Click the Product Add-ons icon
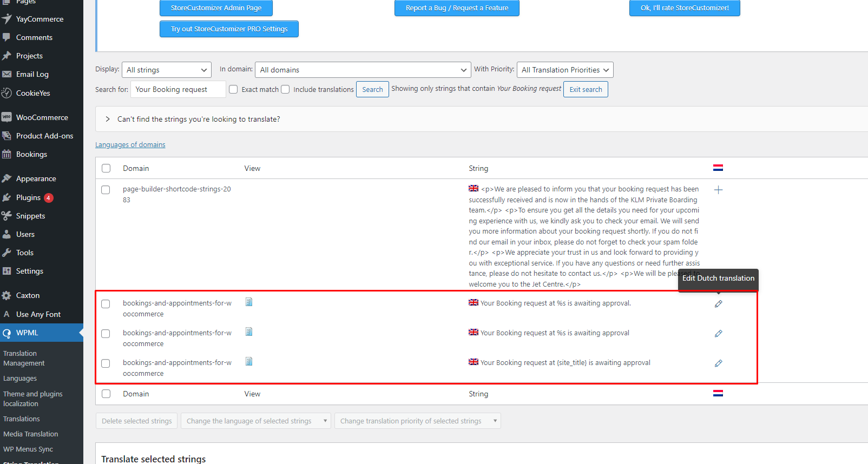Viewport: 868px width, 464px height. (x=6, y=136)
